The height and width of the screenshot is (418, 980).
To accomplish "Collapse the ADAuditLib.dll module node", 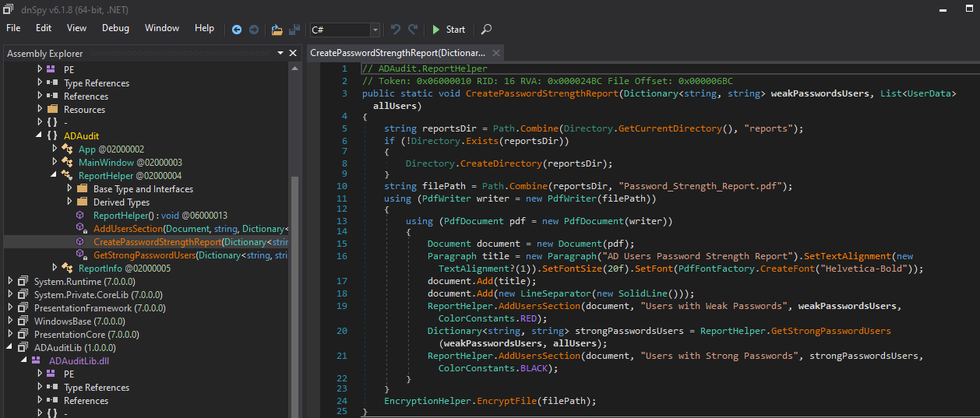I will coord(26,360).
